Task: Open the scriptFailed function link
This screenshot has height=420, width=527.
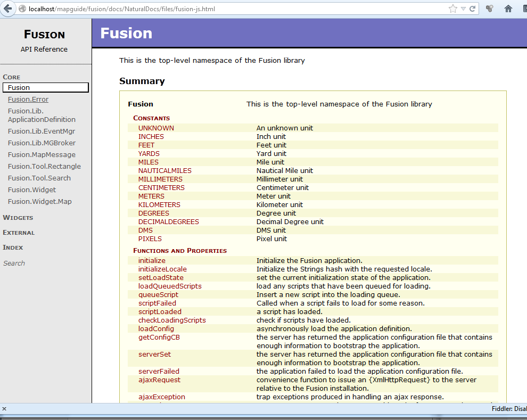Action: 157,303
